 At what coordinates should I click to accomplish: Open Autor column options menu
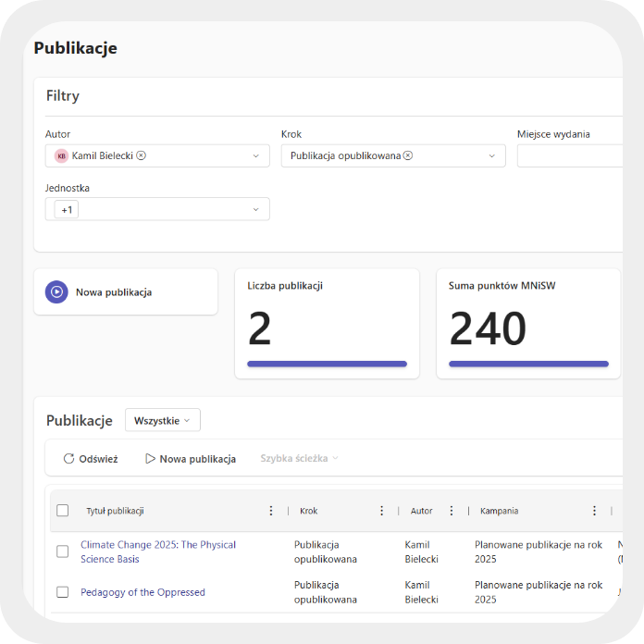click(452, 511)
